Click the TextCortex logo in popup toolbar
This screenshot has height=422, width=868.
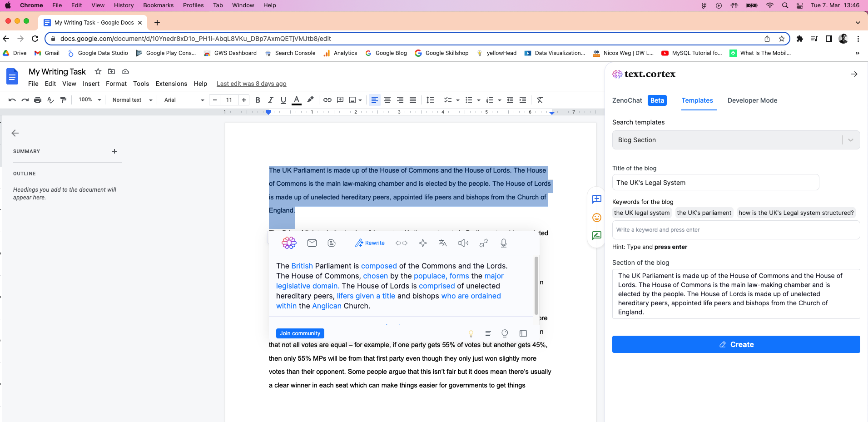pos(289,243)
